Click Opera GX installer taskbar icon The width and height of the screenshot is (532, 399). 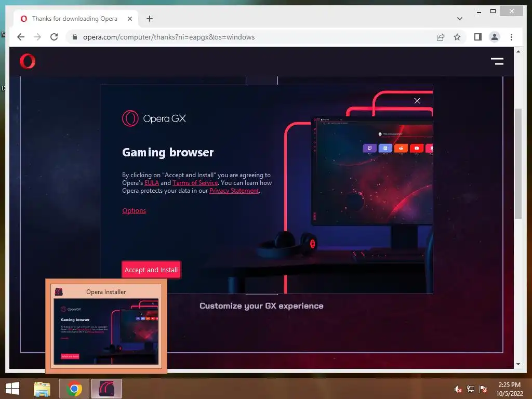[x=106, y=389]
